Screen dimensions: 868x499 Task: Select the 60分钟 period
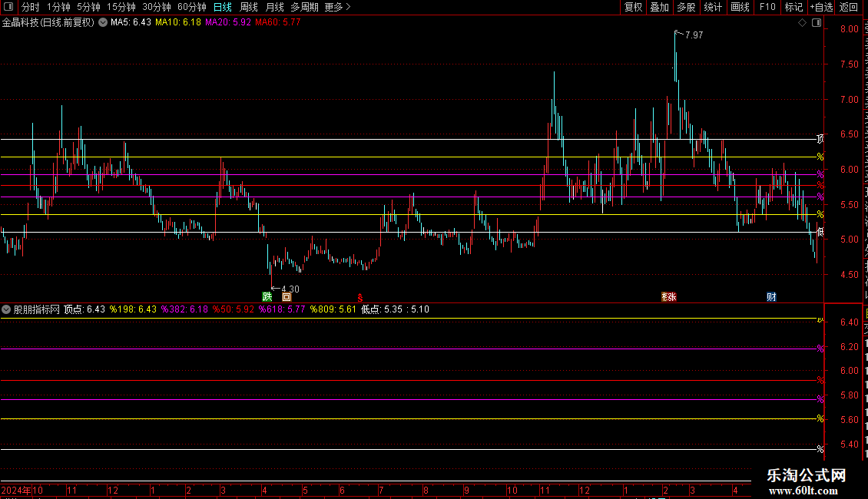(192, 7)
